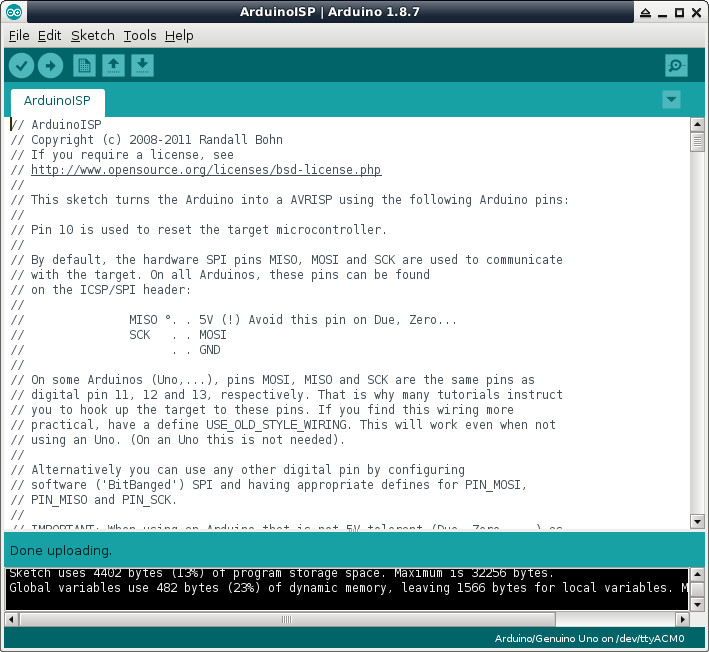Screen dimensions: 709x652
Task: Click the horizontal scrollbar thumb
Action: (x=287, y=619)
